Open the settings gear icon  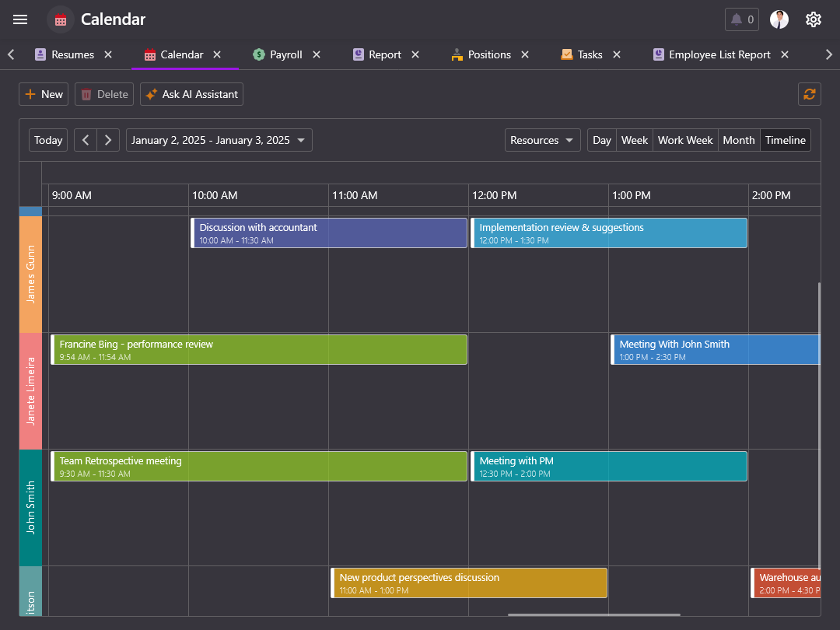813,19
